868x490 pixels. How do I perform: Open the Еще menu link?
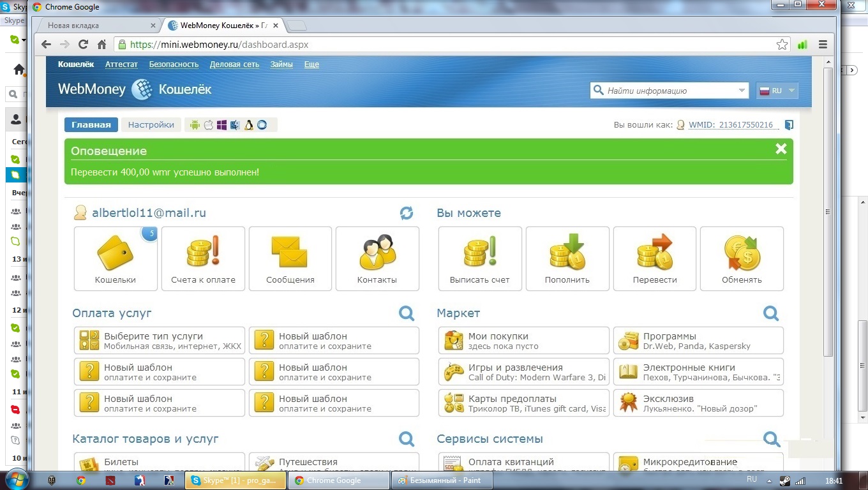click(311, 64)
